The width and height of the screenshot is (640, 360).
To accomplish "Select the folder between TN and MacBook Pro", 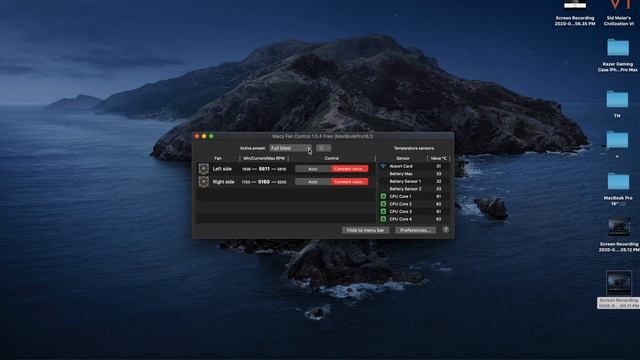I will pyautogui.click(x=617, y=140).
